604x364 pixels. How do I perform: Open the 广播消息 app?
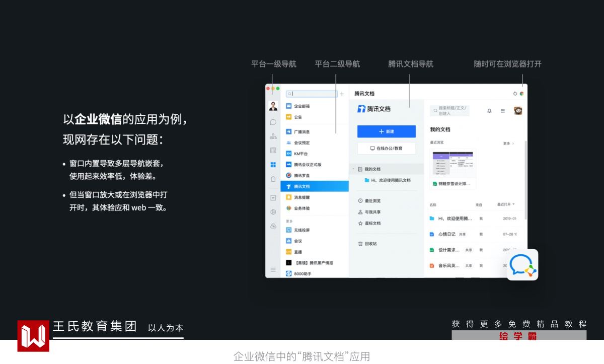[315, 132]
